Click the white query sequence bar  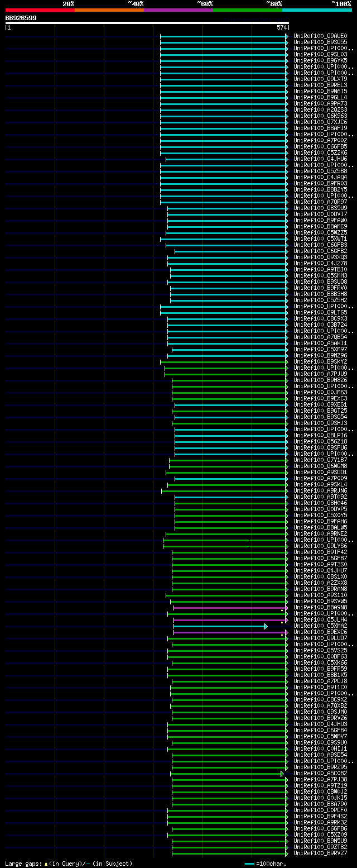coord(147,23)
